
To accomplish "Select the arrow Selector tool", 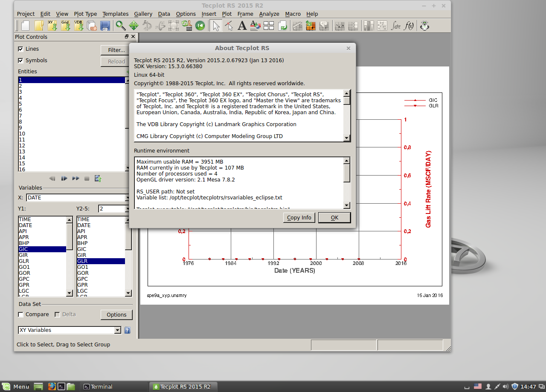I will pyautogui.click(x=216, y=26).
